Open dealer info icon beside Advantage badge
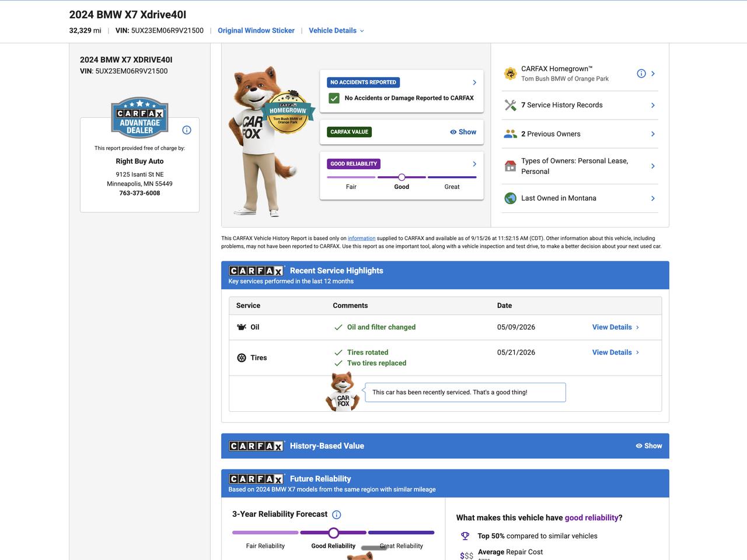Viewport: 747px width, 560px height. pos(187,130)
